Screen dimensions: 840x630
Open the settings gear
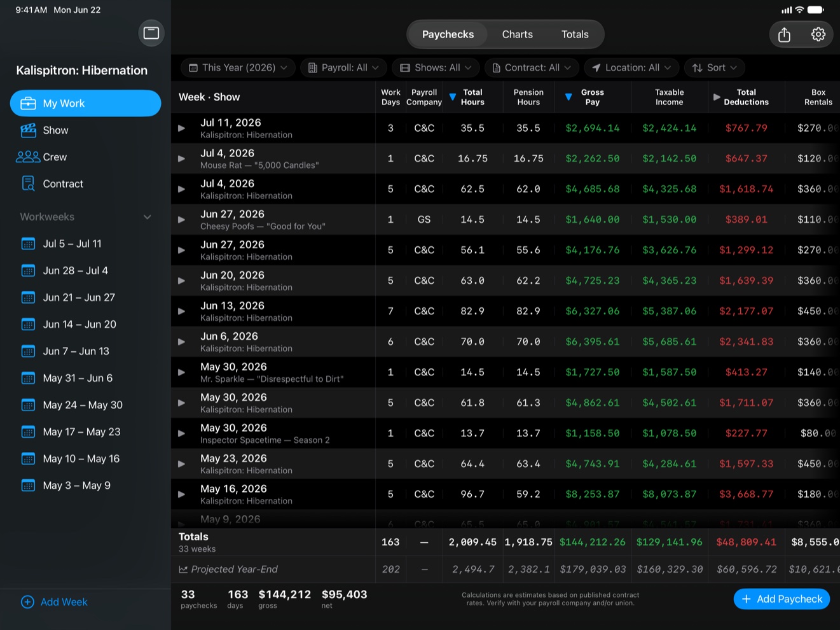click(x=818, y=34)
